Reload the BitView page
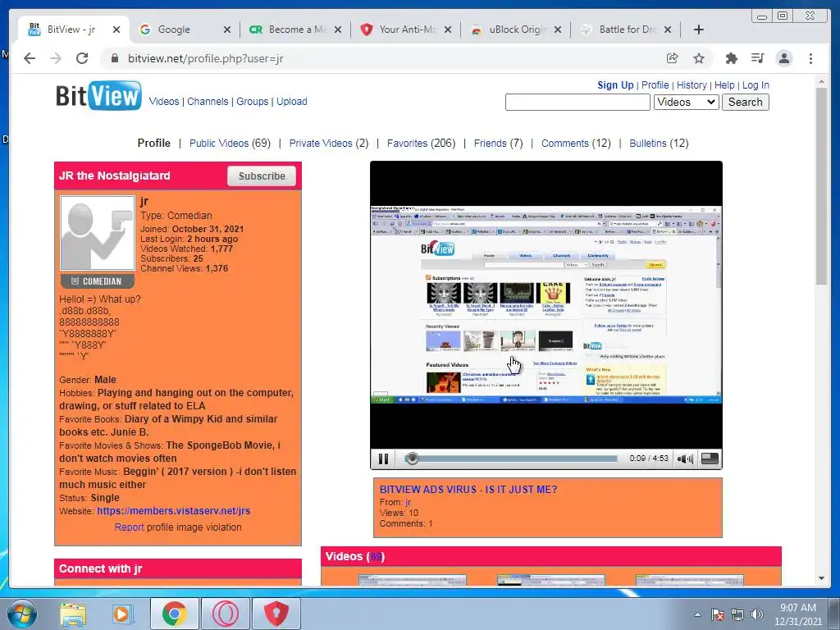This screenshot has height=630, width=840. pyautogui.click(x=82, y=58)
